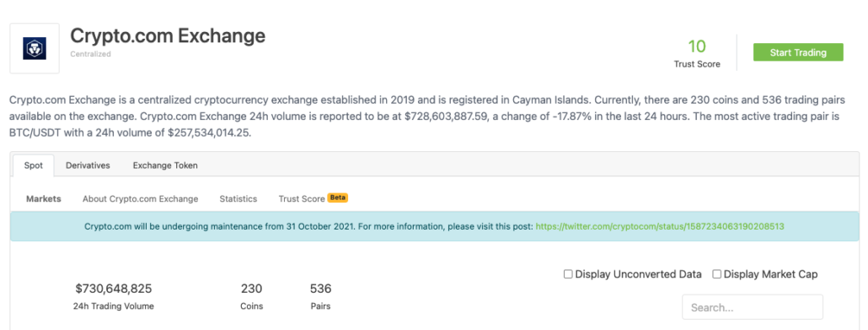Select the Markets sub-tab
868x330 pixels.
(44, 198)
